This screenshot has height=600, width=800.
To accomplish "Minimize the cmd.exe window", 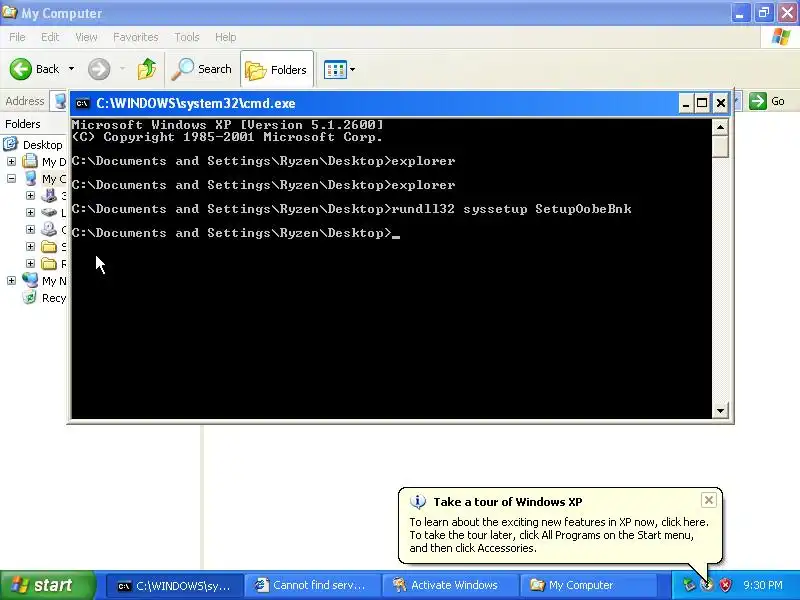I will click(686, 104).
